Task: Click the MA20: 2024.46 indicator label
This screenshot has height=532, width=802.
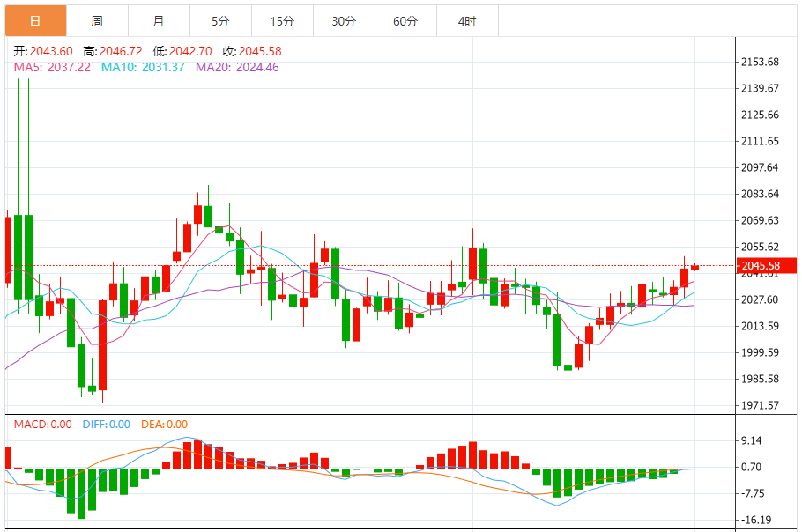Action: [237, 68]
